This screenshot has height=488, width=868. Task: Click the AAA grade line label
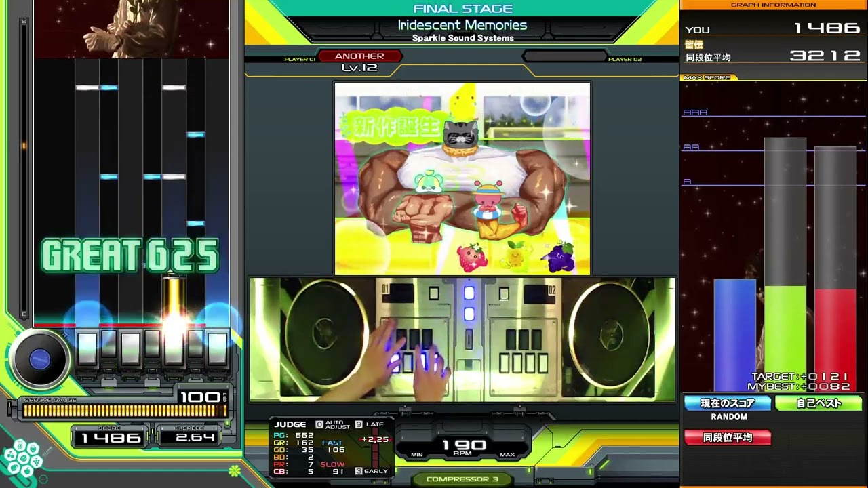click(x=695, y=113)
